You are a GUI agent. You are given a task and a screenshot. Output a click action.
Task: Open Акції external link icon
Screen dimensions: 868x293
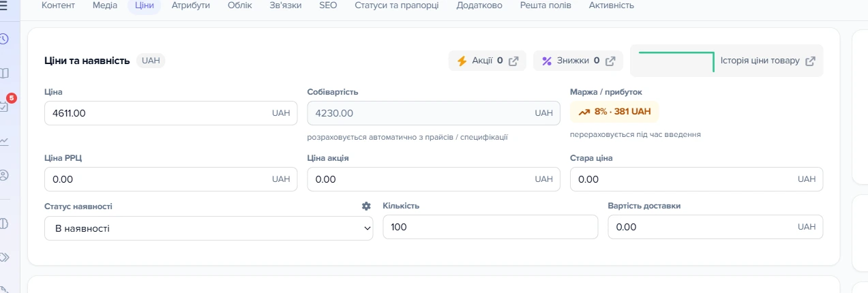(x=514, y=61)
